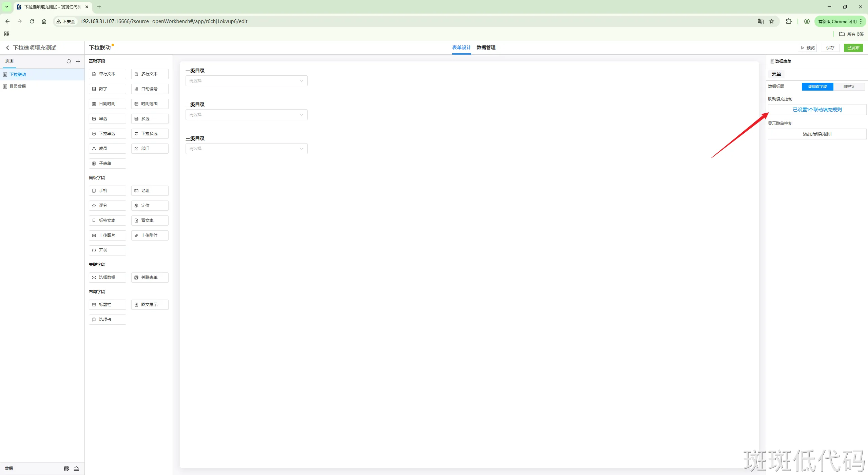Click the plus icon to add page
This screenshot has height=475, width=868.
[x=78, y=61]
